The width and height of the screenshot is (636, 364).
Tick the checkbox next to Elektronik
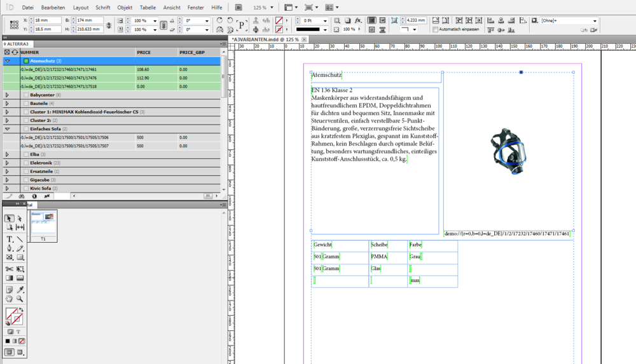[26, 163]
